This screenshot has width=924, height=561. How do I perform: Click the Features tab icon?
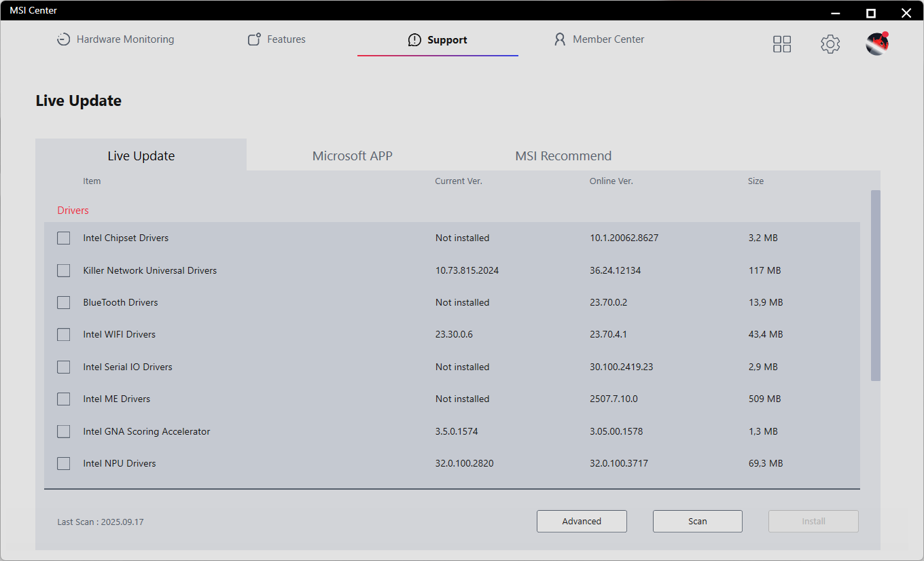(254, 39)
